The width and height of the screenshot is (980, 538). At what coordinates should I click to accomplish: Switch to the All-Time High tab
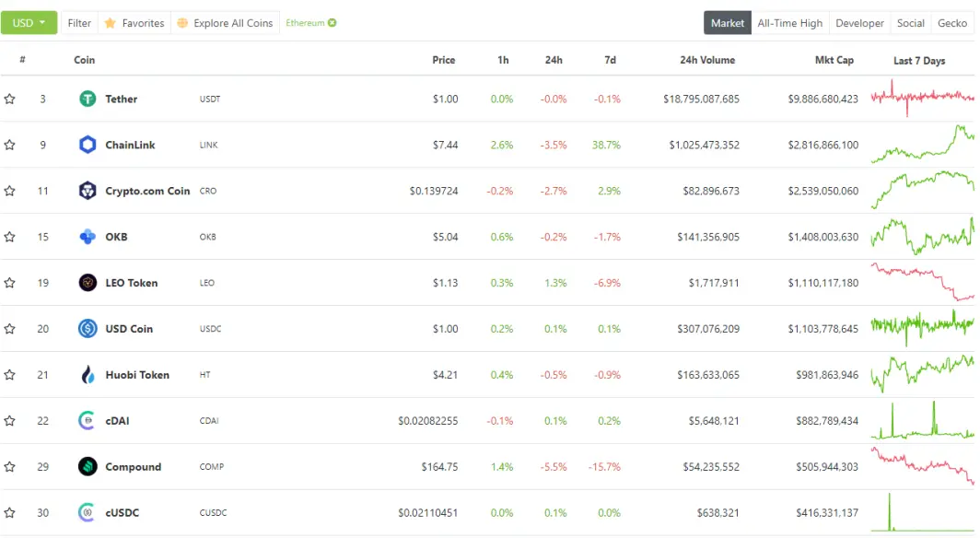pos(790,23)
